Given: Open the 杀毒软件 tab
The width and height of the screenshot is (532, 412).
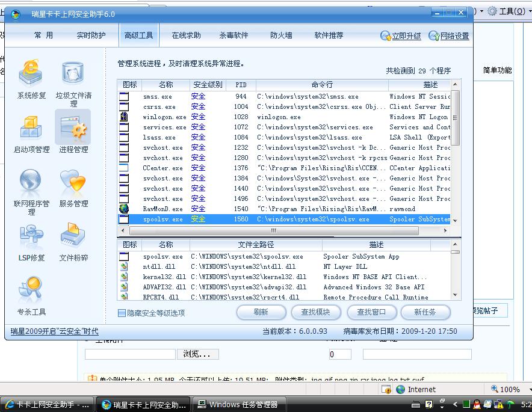Looking at the screenshot, I should (234, 35).
